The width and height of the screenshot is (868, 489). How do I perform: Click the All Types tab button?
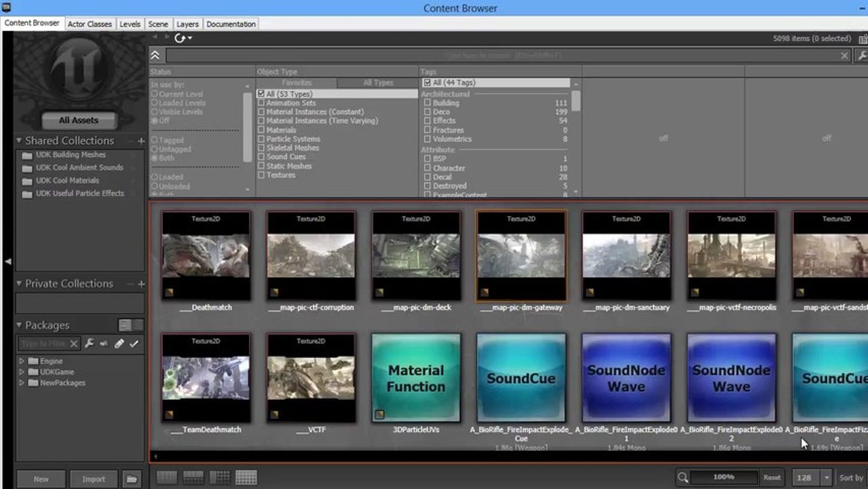(378, 83)
